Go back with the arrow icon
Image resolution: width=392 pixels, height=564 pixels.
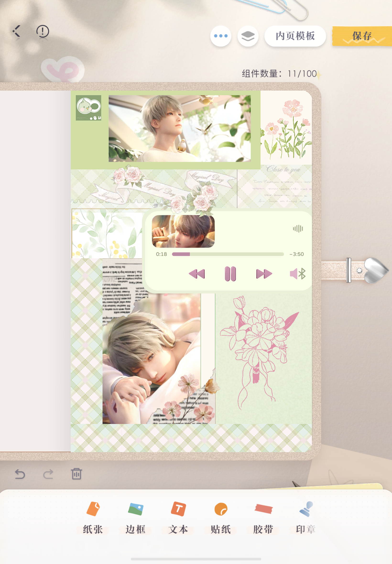point(16,31)
